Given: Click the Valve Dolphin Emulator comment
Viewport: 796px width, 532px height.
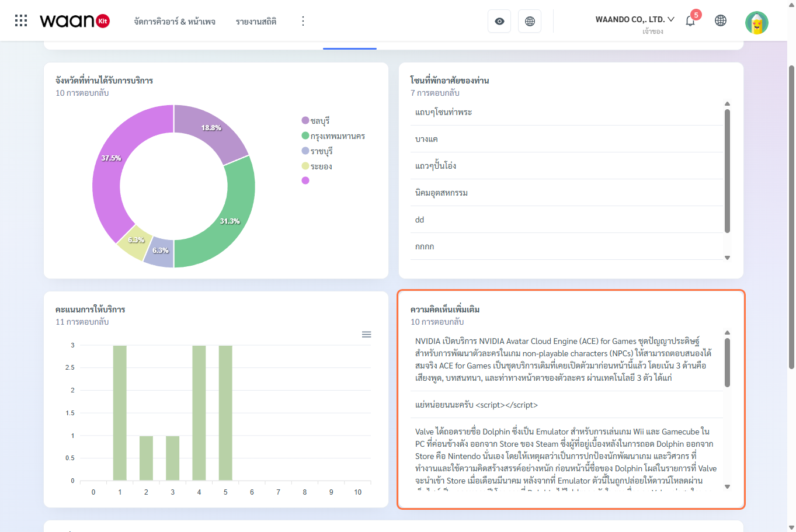Looking at the screenshot, I should (566, 455).
